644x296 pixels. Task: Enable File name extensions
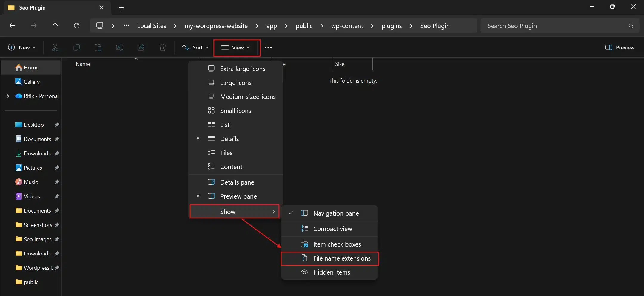[x=329, y=258]
